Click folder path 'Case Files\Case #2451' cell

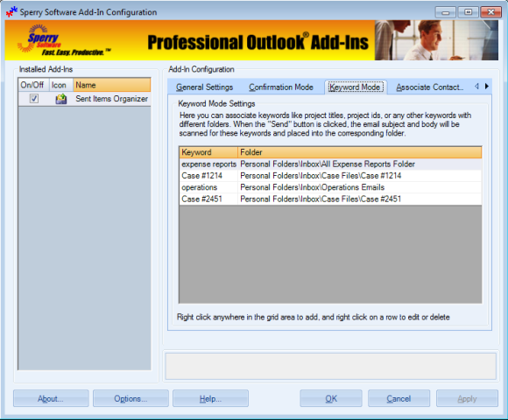coord(360,199)
